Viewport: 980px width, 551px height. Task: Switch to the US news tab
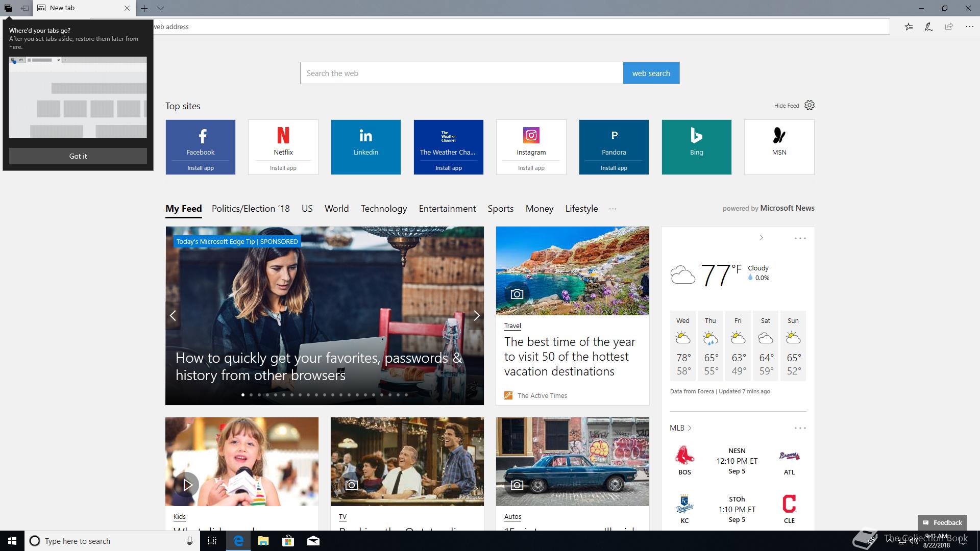307,209
